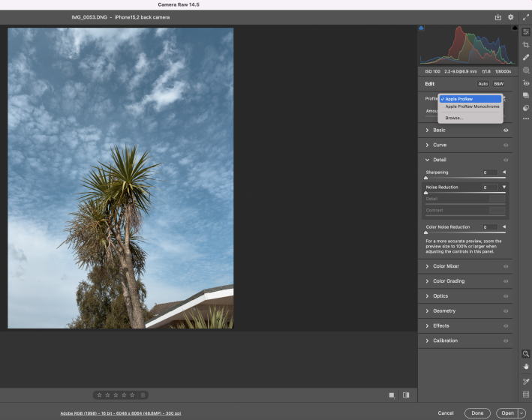Toggle visibility eye for Color Mixer panel
The width and height of the screenshot is (532, 420).
pyautogui.click(x=506, y=266)
